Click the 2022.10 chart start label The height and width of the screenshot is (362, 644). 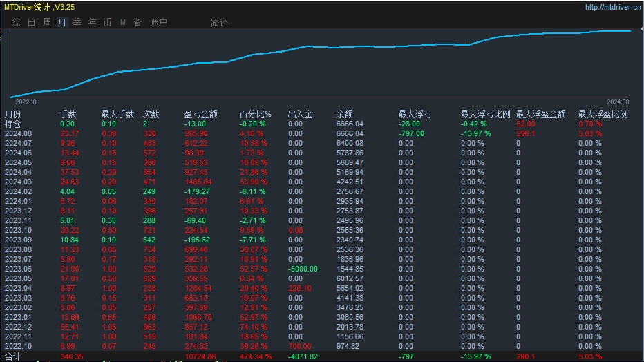point(26,102)
